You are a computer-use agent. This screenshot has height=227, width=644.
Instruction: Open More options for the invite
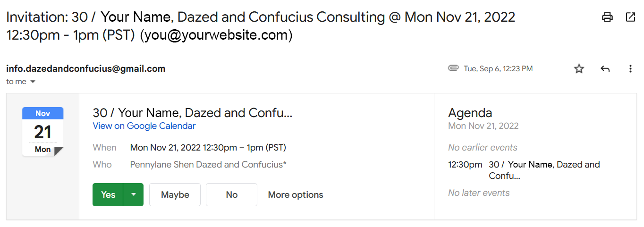pyautogui.click(x=296, y=194)
